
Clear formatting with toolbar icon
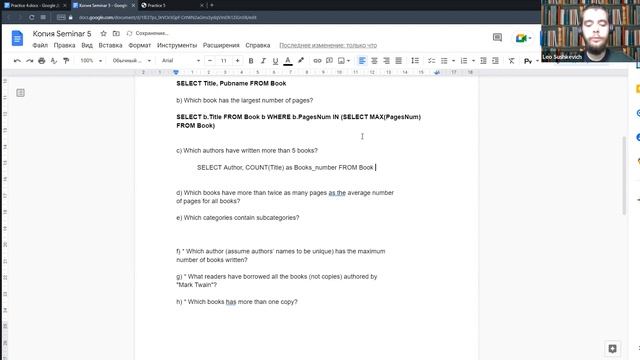(511, 61)
